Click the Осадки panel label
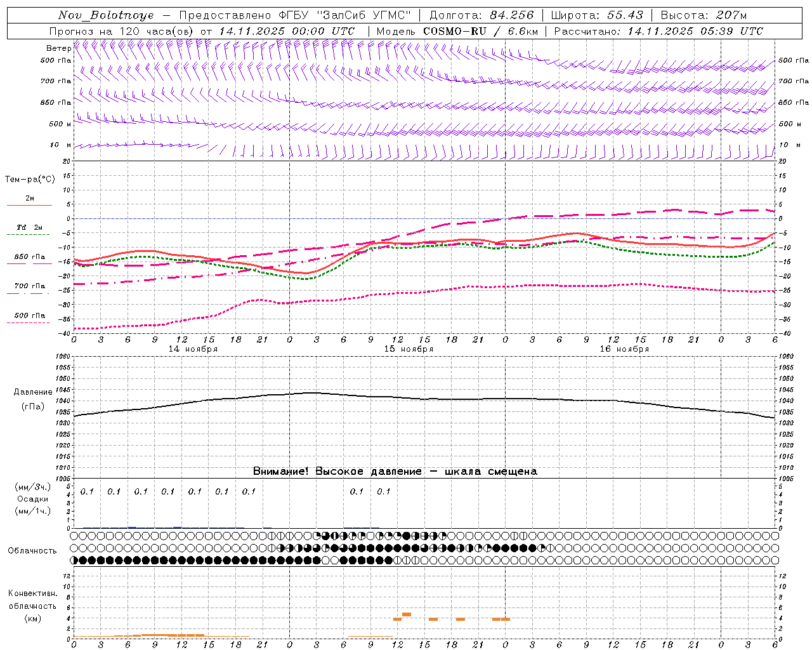The width and height of the screenshot is (812, 650). (x=33, y=499)
